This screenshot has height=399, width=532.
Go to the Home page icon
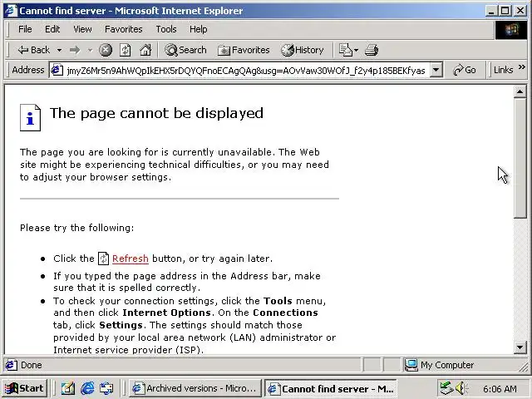[145, 50]
